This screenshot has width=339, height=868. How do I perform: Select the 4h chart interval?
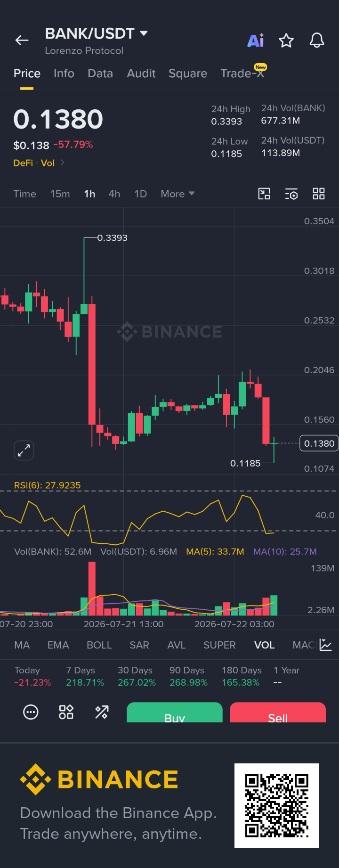[114, 194]
